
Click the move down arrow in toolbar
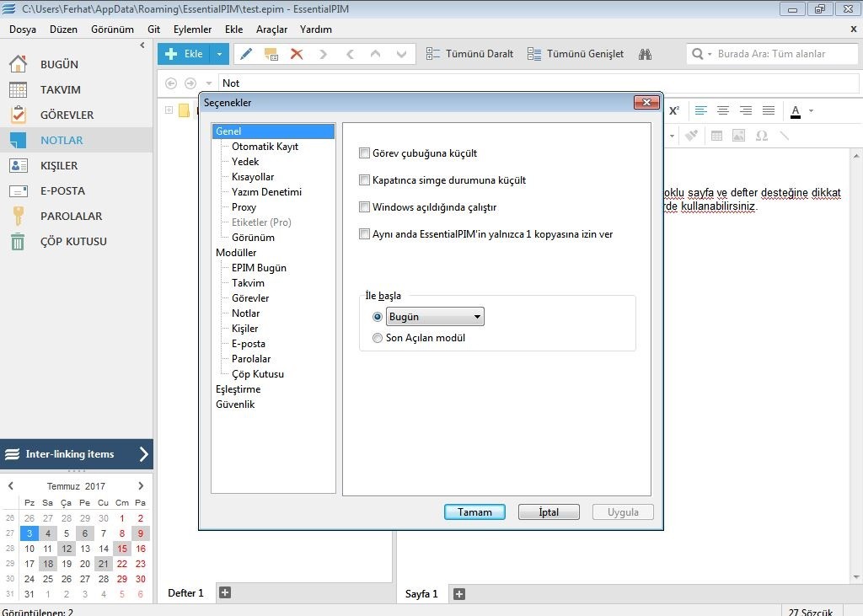point(401,54)
